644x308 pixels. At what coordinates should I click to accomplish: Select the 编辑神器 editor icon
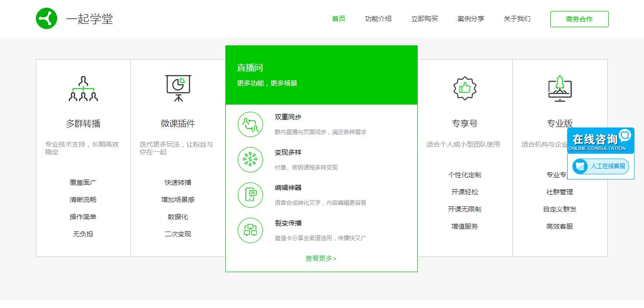click(x=250, y=195)
